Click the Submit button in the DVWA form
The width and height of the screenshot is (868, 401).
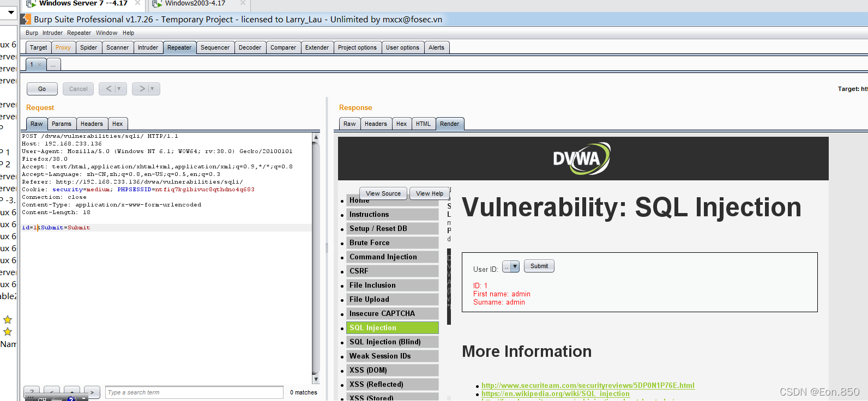[x=539, y=266]
